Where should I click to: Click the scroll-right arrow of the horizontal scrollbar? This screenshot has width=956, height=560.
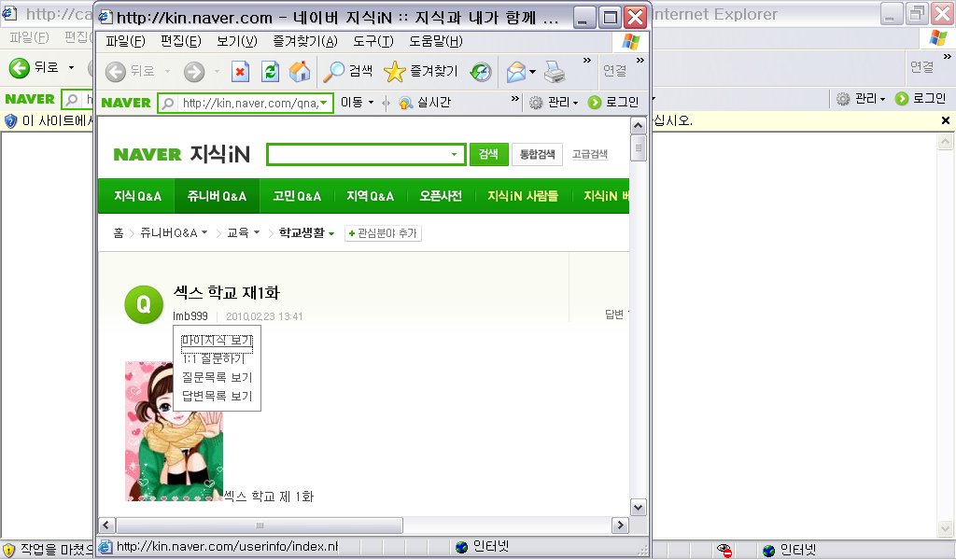(620, 525)
